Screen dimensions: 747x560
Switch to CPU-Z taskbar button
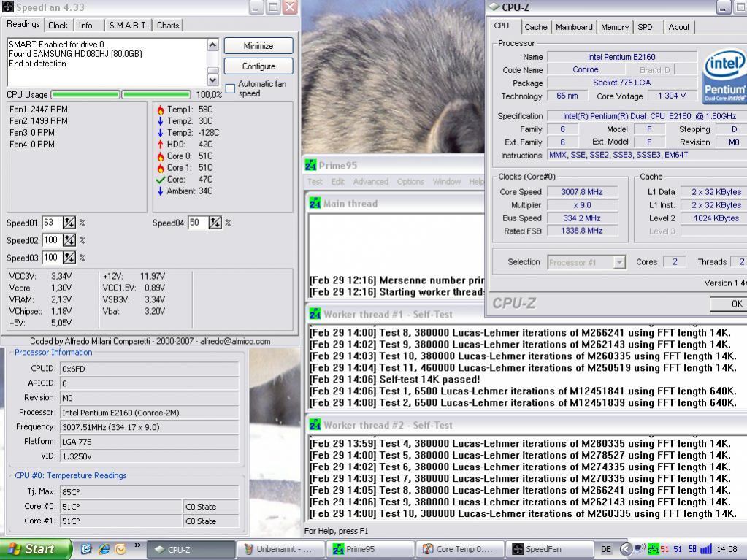pos(190,549)
